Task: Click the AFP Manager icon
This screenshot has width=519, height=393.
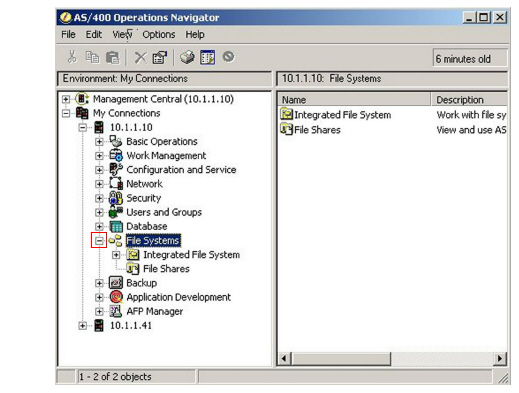Action: 116,311
